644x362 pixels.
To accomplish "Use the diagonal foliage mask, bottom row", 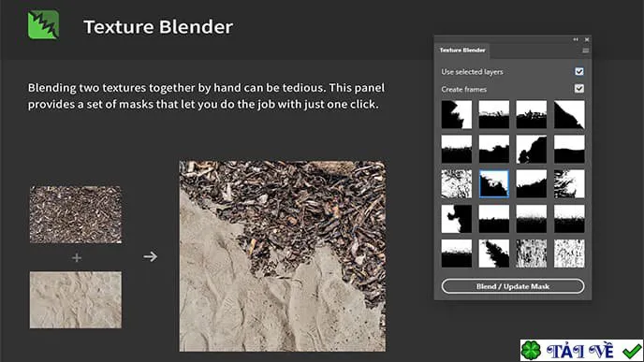I will [x=493, y=253].
